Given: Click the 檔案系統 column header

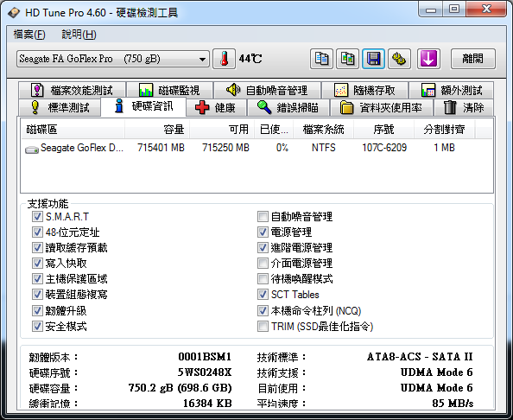Looking at the screenshot, I should pos(323,130).
